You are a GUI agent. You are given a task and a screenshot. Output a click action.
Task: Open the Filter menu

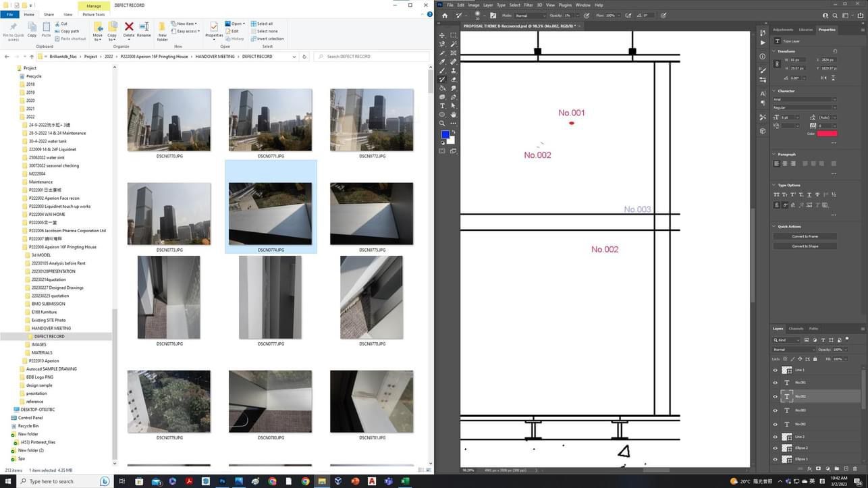(528, 5)
